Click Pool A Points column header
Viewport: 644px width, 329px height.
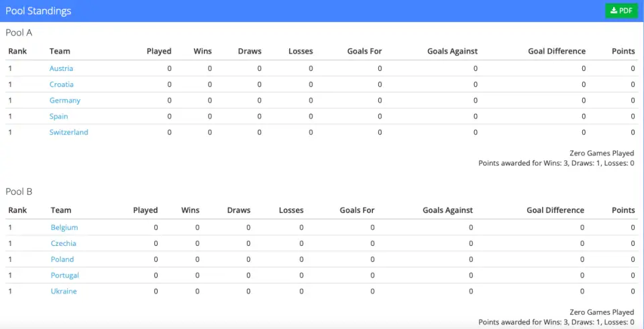pyautogui.click(x=623, y=52)
